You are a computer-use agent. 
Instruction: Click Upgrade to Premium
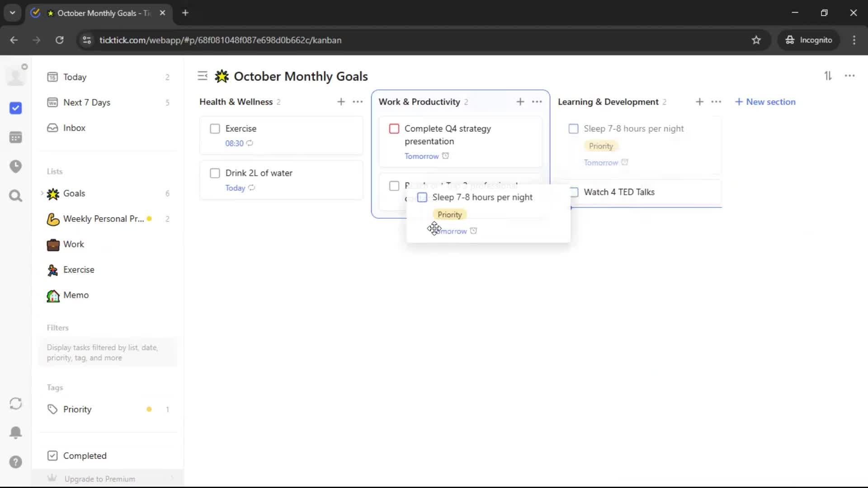click(x=99, y=479)
